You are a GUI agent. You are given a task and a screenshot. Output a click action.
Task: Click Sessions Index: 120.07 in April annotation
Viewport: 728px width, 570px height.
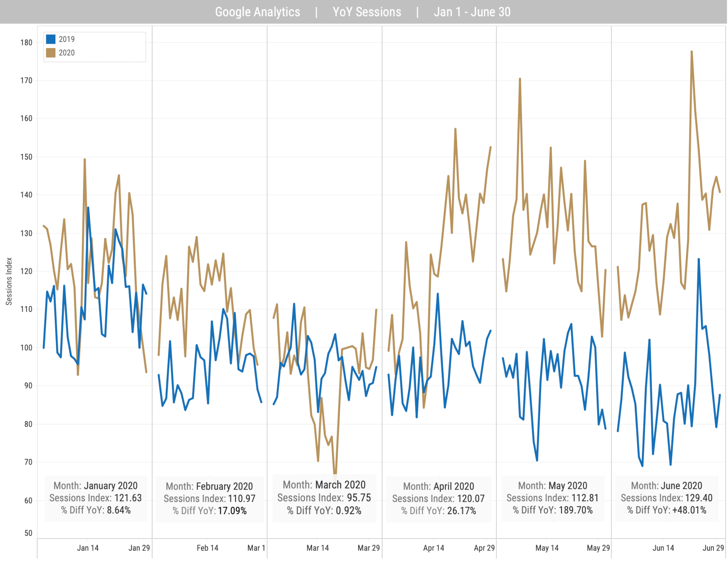tap(438, 499)
